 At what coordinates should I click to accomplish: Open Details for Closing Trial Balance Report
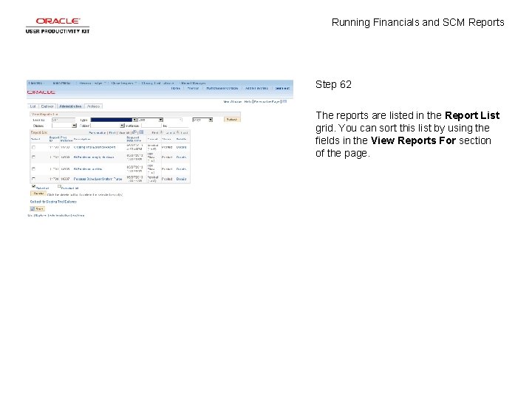(181, 147)
